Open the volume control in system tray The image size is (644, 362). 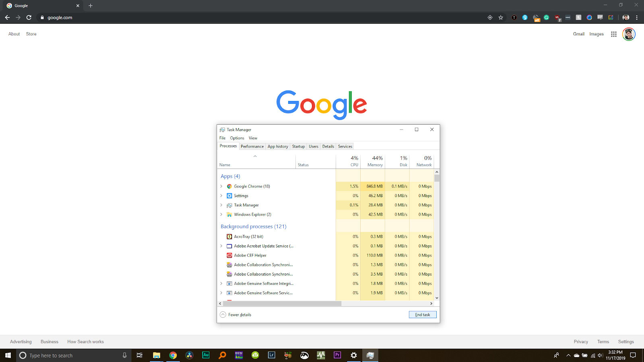click(600, 356)
